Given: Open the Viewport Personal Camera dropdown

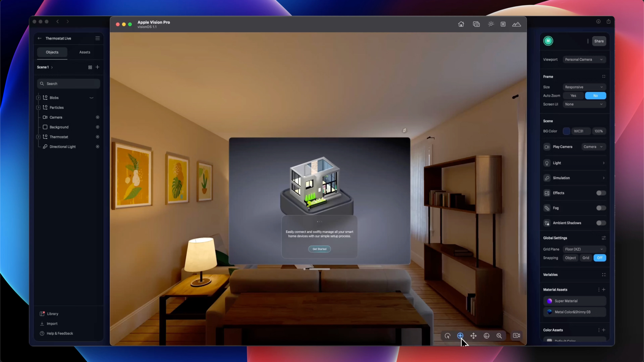Looking at the screenshot, I should point(584,60).
